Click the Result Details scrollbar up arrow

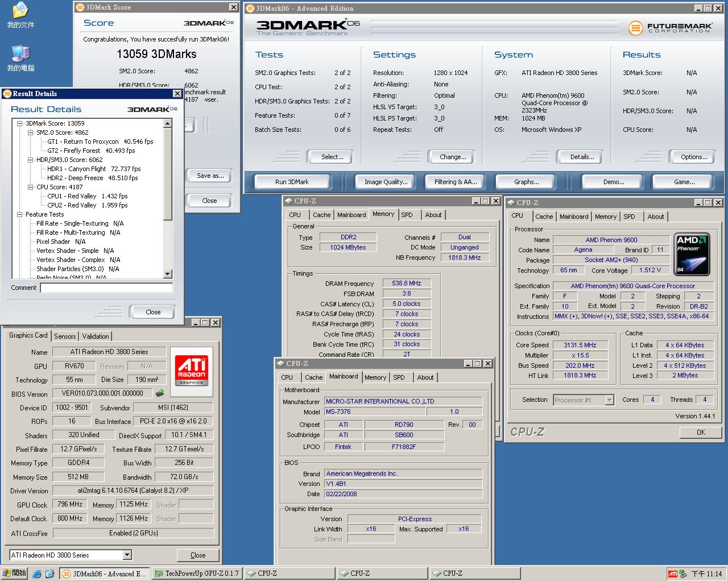point(168,123)
